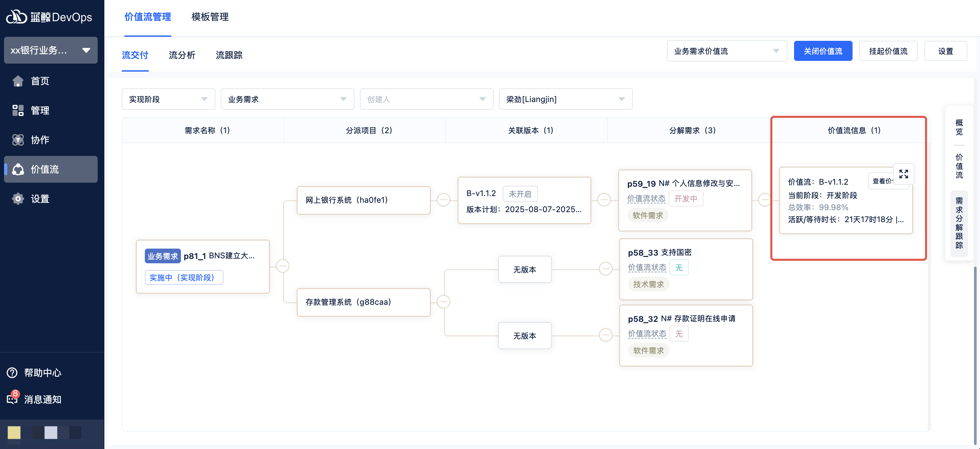Viewport: 980px width, 449px height.
Task: Collapse the p81_1 业务需求 node branches
Action: [x=283, y=266]
